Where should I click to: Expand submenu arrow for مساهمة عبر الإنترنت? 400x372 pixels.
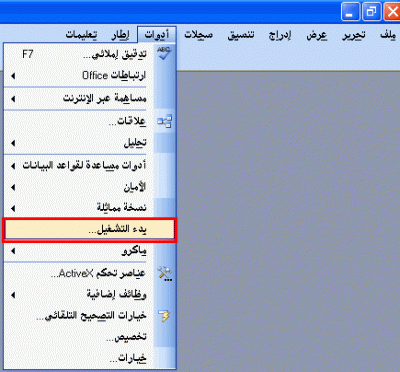(13, 99)
